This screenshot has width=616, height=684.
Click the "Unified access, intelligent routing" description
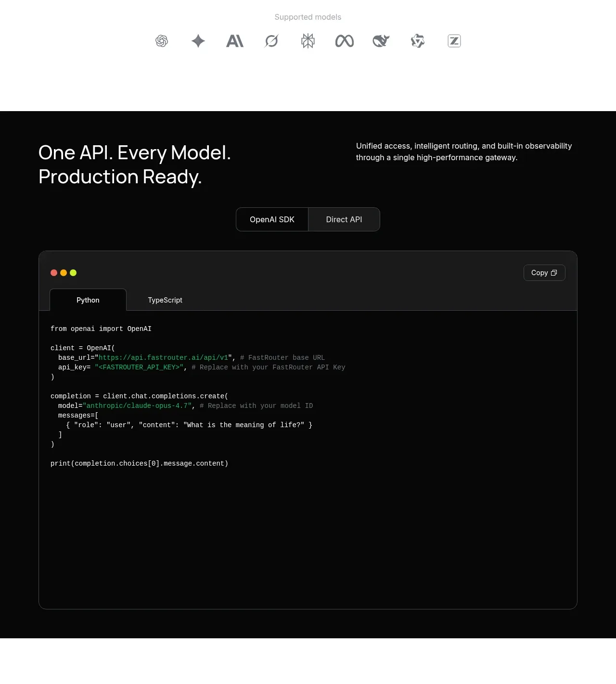tap(464, 152)
